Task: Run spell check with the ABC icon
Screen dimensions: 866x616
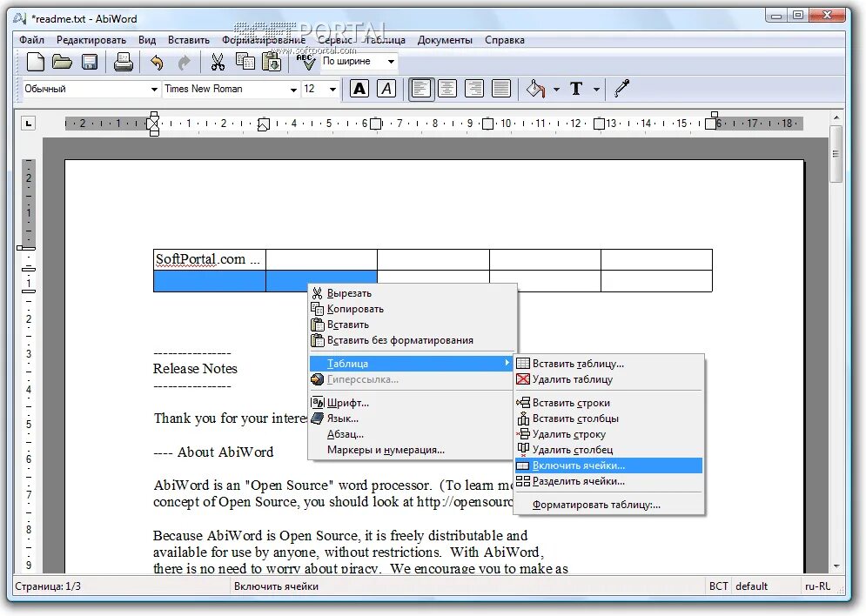Action: (305, 61)
